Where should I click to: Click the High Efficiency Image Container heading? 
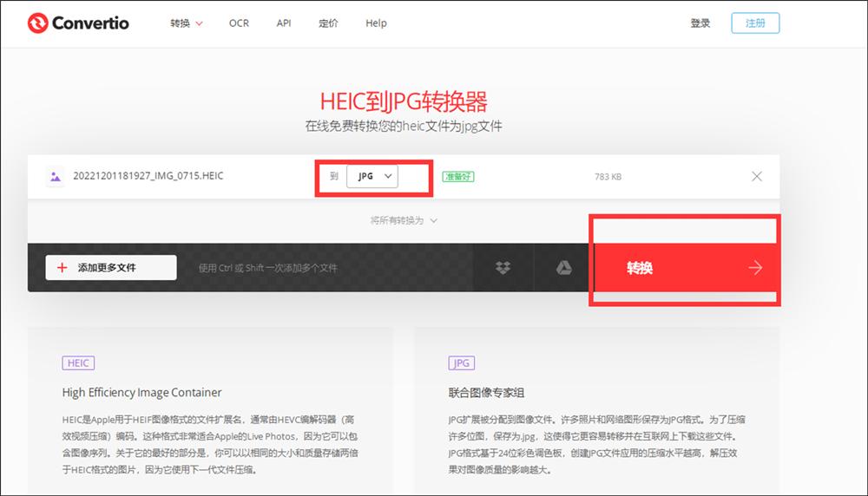click(141, 393)
